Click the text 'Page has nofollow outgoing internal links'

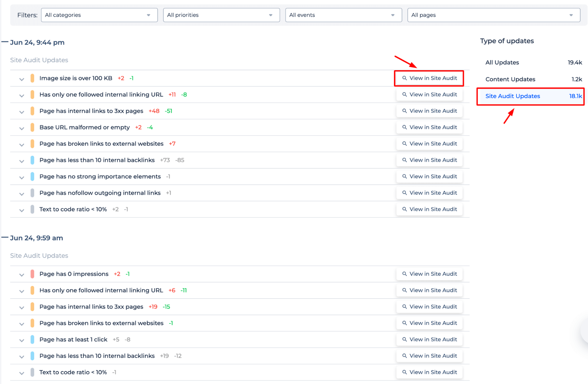(100, 193)
